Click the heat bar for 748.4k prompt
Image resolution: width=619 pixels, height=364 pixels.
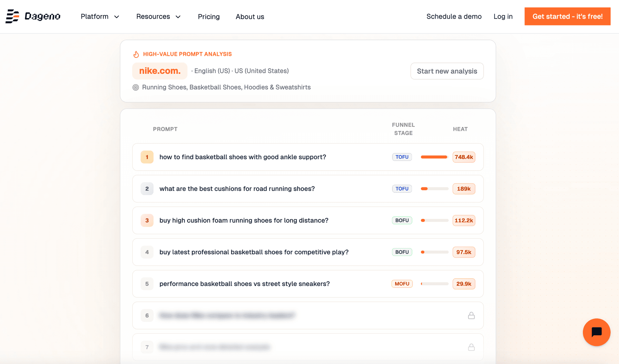pyautogui.click(x=434, y=157)
